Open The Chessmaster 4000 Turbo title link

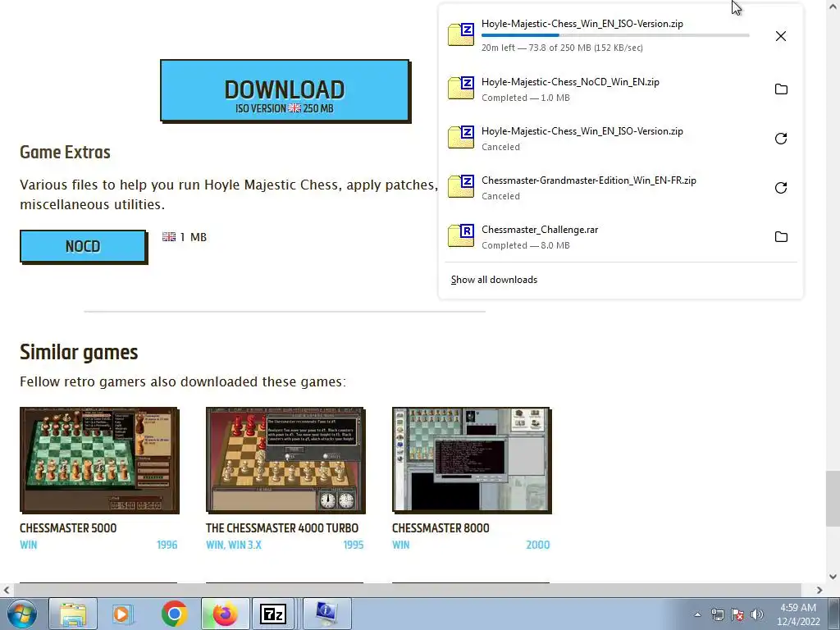click(282, 528)
